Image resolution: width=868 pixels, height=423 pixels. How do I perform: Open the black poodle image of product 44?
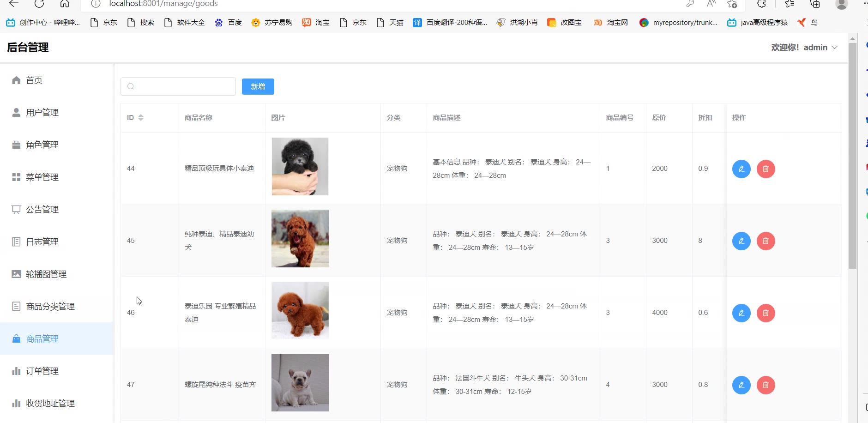[x=300, y=166]
